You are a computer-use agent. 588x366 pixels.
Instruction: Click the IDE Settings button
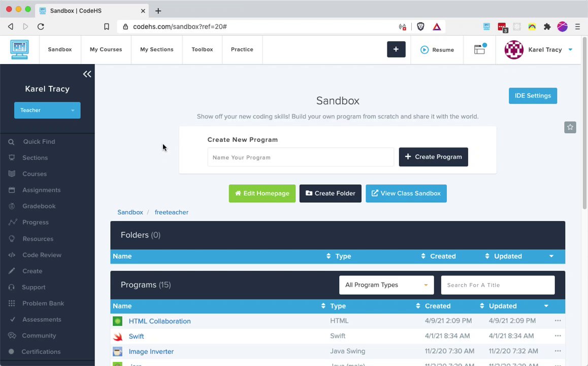coord(533,96)
